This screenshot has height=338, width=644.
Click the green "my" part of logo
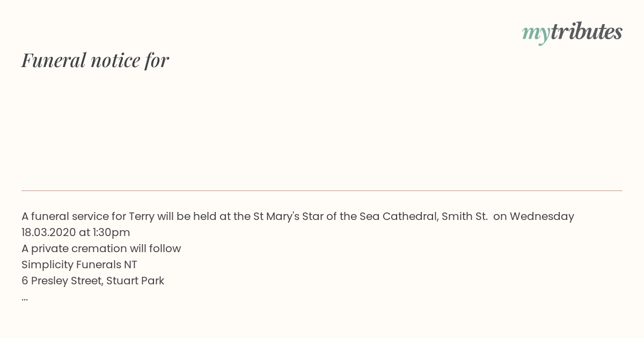click(x=536, y=34)
